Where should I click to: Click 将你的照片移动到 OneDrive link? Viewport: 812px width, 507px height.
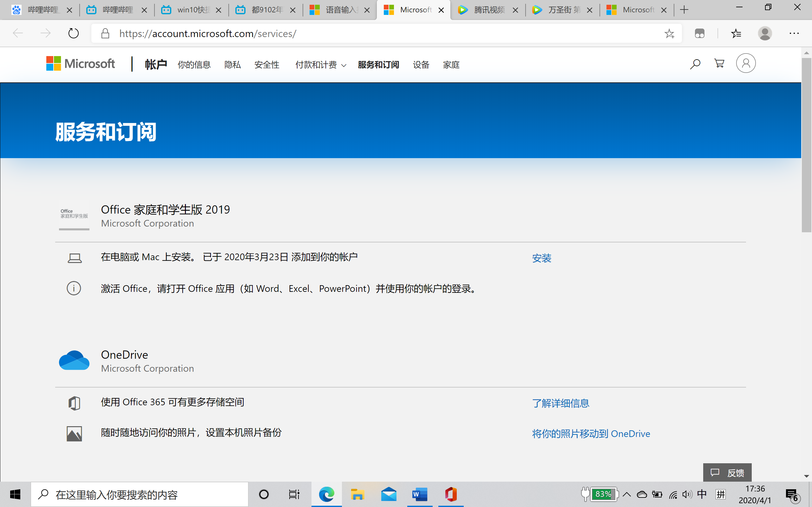point(591,434)
